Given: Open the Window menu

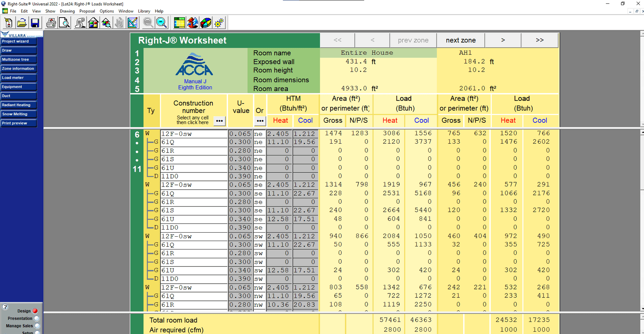Looking at the screenshot, I should pyautogui.click(x=126, y=11).
